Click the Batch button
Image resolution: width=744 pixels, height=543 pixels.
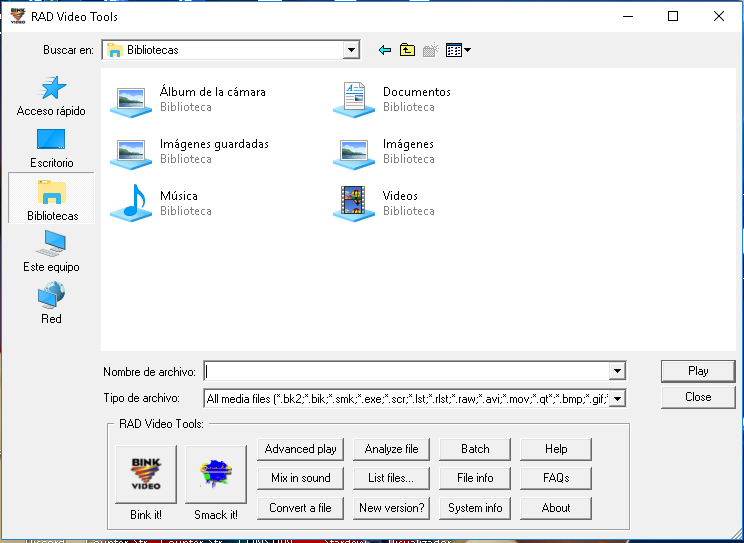pyautogui.click(x=475, y=449)
